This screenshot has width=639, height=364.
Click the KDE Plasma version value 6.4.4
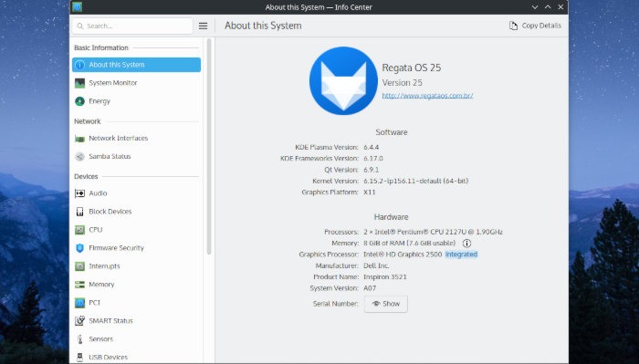tap(372, 148)
